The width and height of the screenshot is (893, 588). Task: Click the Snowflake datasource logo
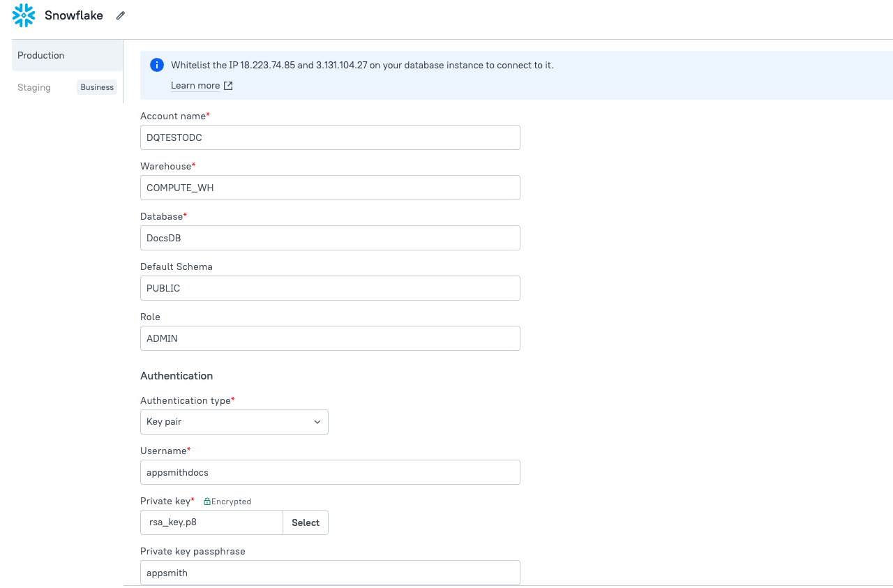coord(22,15)
